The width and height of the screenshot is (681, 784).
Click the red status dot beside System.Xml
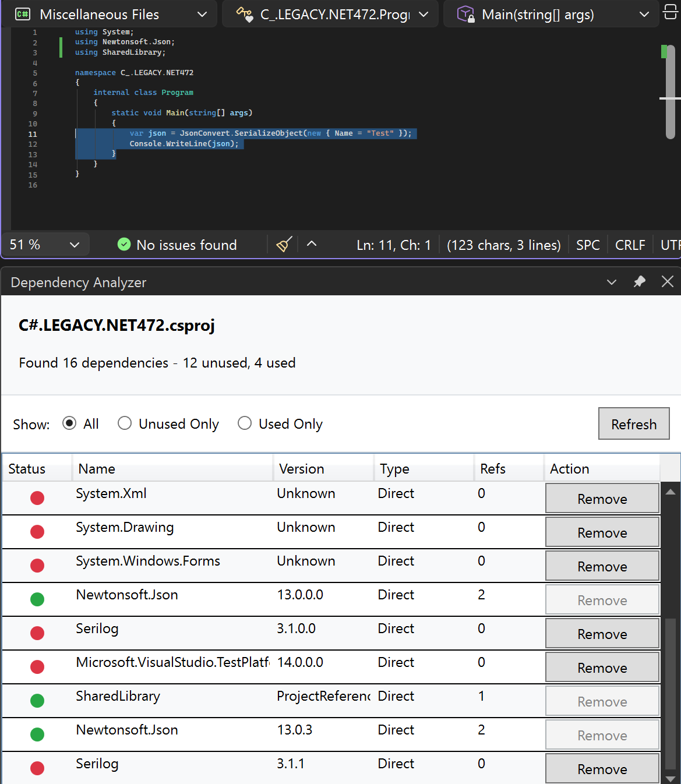(37, 498)
